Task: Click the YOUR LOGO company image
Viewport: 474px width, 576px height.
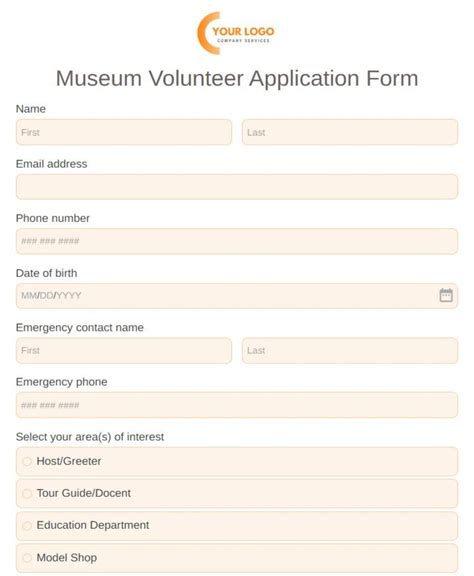Action: (x=236, y=33)
